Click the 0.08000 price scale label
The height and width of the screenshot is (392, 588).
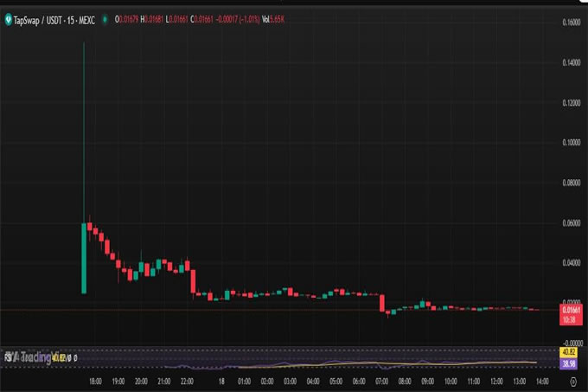(x=570, y=183)
